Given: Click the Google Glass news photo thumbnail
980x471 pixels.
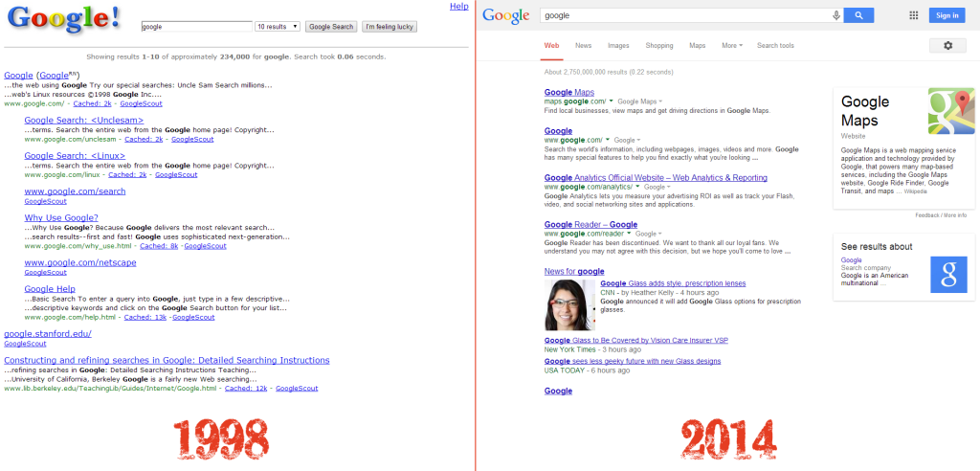Looking at the screenshot, I should tap(569, 304).
